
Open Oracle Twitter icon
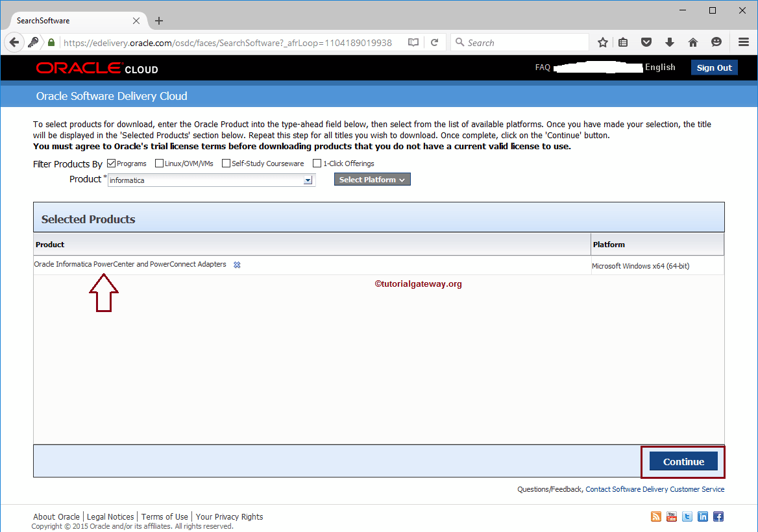pos(687,516)
